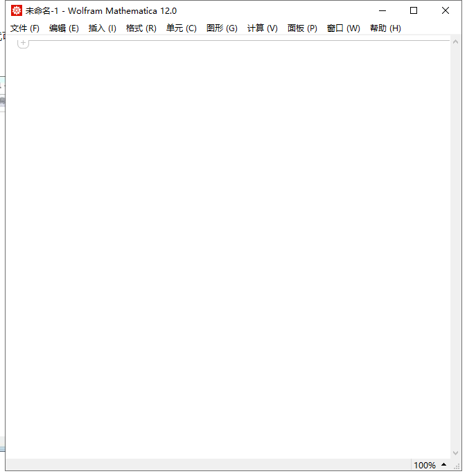Viewport: 467px width, 476px height.
Task: Open the 帮助 (H) menu
Action: (385, 28)
